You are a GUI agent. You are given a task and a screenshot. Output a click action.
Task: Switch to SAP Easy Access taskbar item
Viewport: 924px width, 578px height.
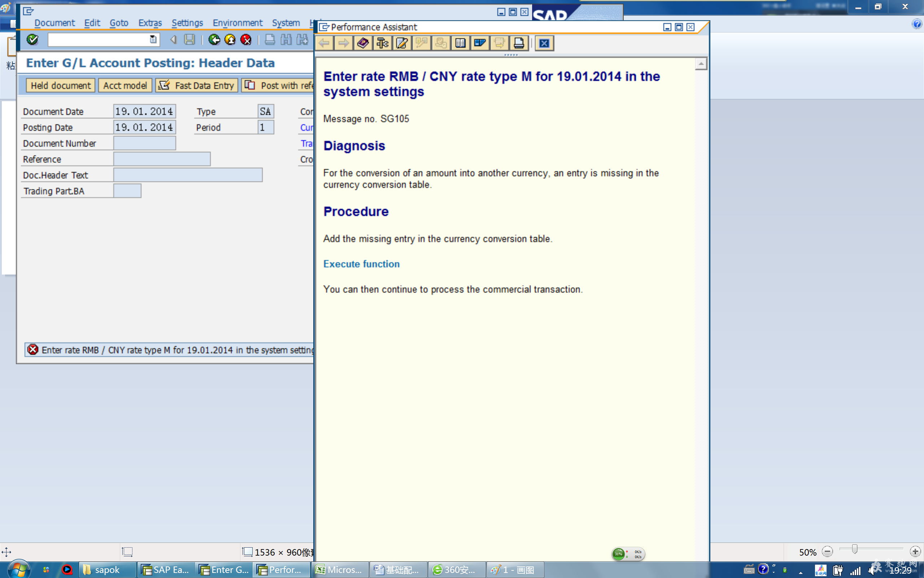pyautogui.click(x=166, y=570)
